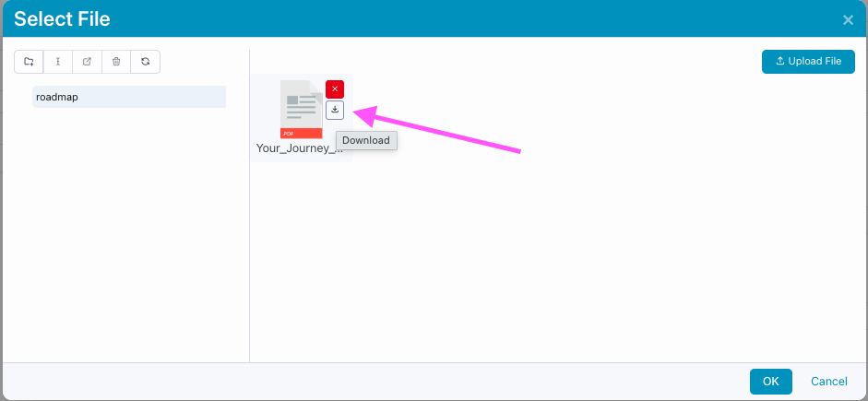Remove the PDF file with red X
The image size is (868, 401).
coord(335,88)
